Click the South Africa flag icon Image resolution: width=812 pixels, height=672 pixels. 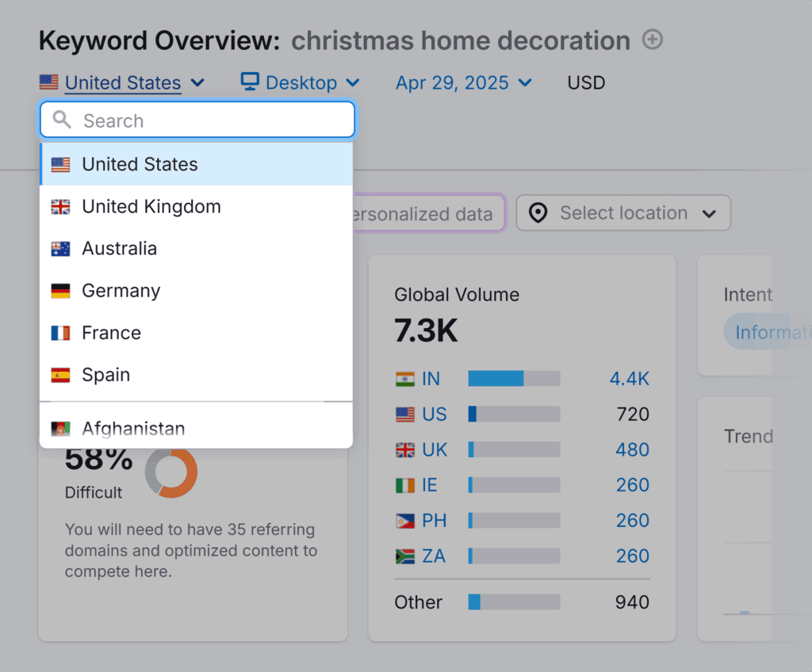pyautogui.click(x=405, y=556)
